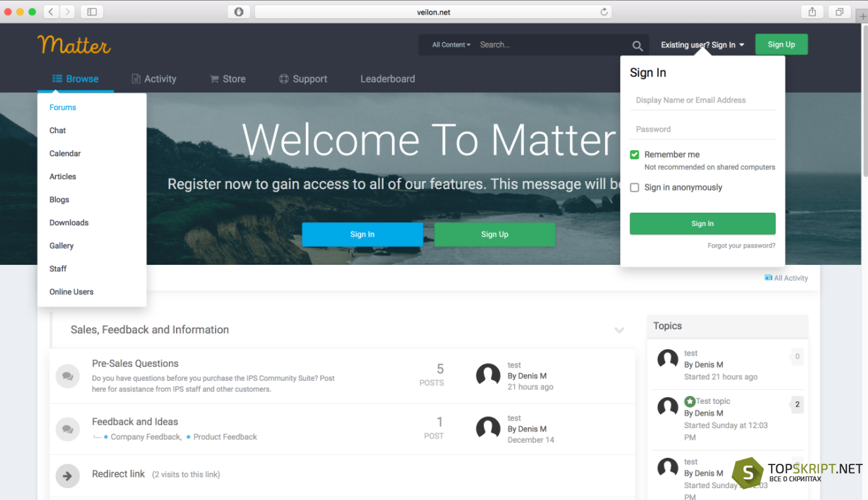Click the reply count 2 on Test topic

[x=797, y=404]
